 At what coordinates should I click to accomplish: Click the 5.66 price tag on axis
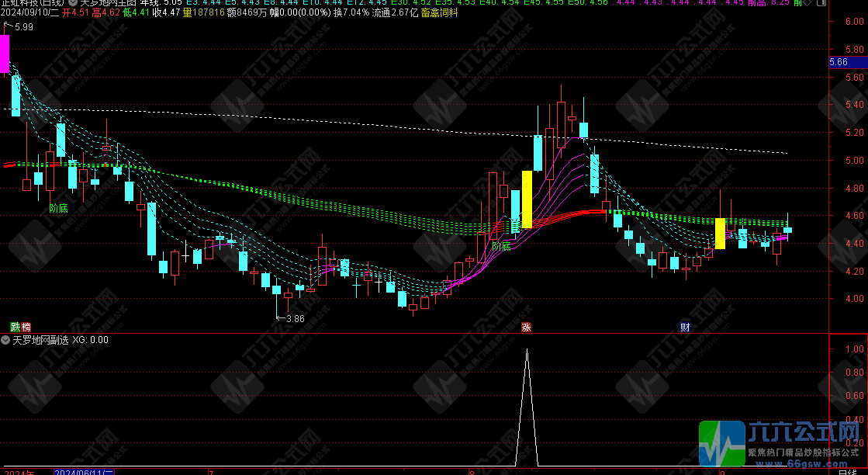[839, 62]
